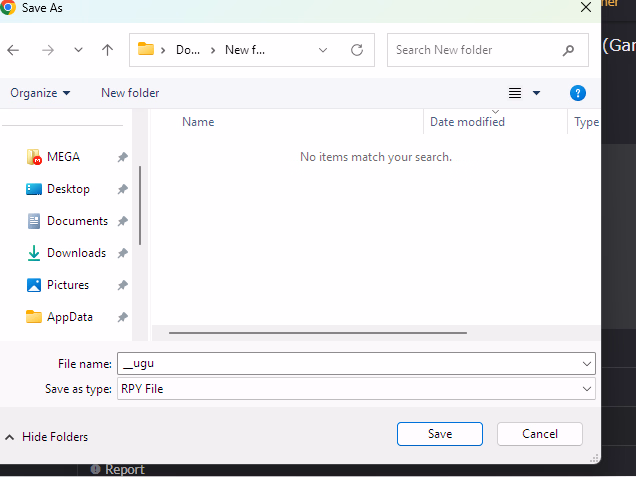Open the Organize menu
The height and width of the screenshot is (477, 636).
[40, 93]
